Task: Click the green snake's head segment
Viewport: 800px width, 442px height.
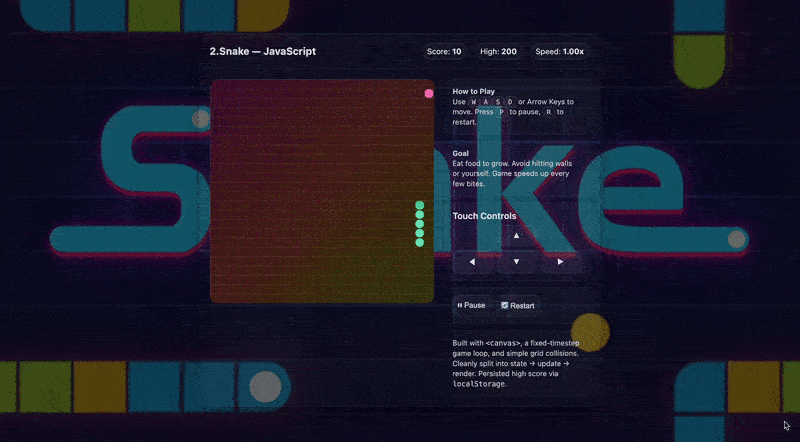Action: click(419, 205)
